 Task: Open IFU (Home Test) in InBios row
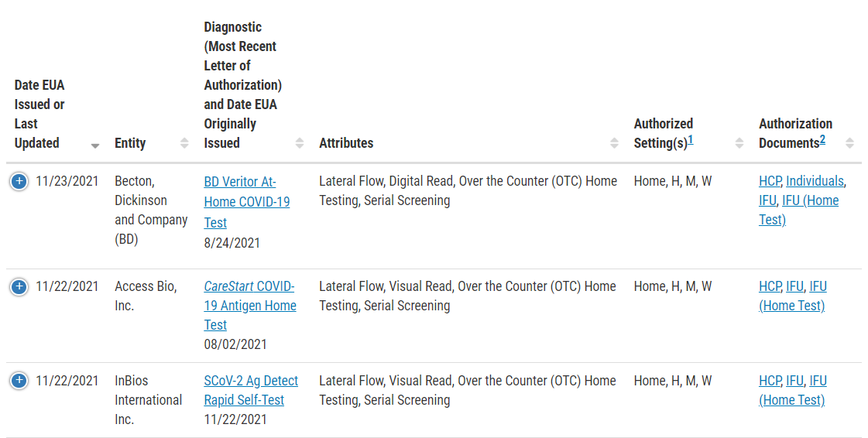793,391
